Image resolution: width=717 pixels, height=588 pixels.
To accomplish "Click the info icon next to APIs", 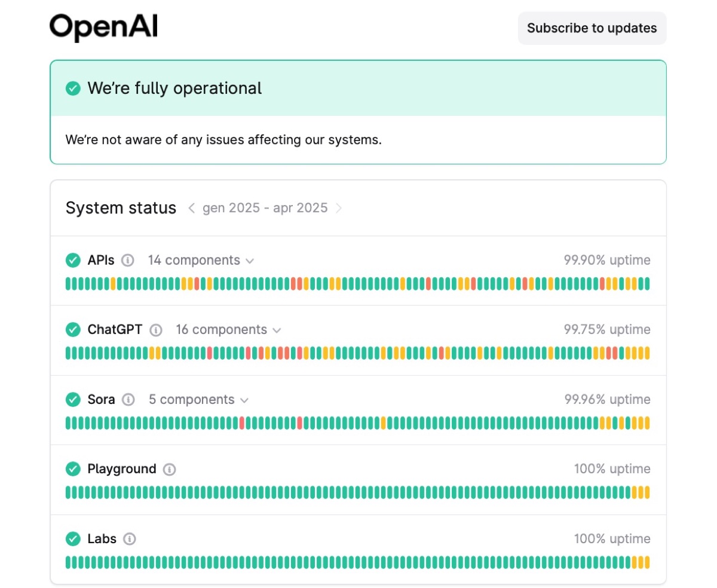I will tap(127, 261).
